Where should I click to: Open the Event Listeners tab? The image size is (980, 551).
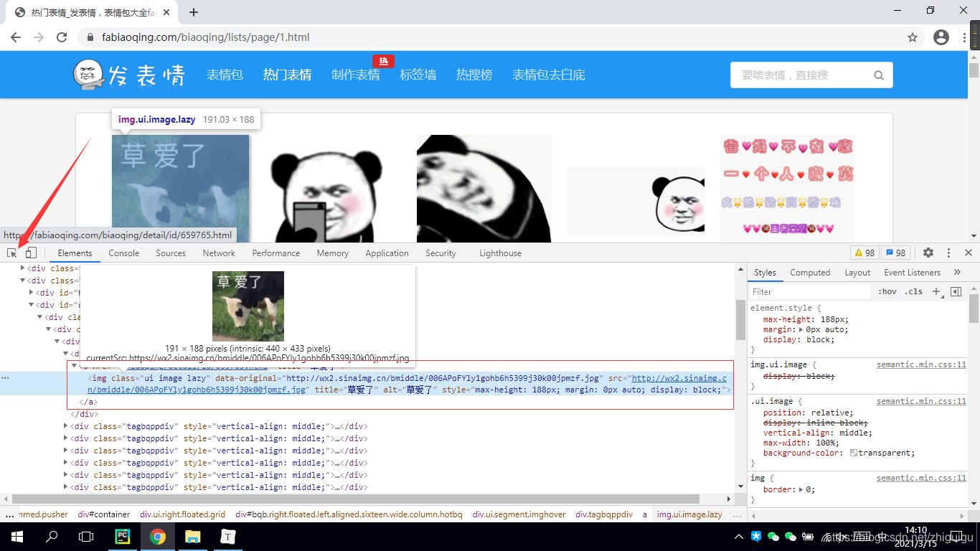(x=912, y=273)
